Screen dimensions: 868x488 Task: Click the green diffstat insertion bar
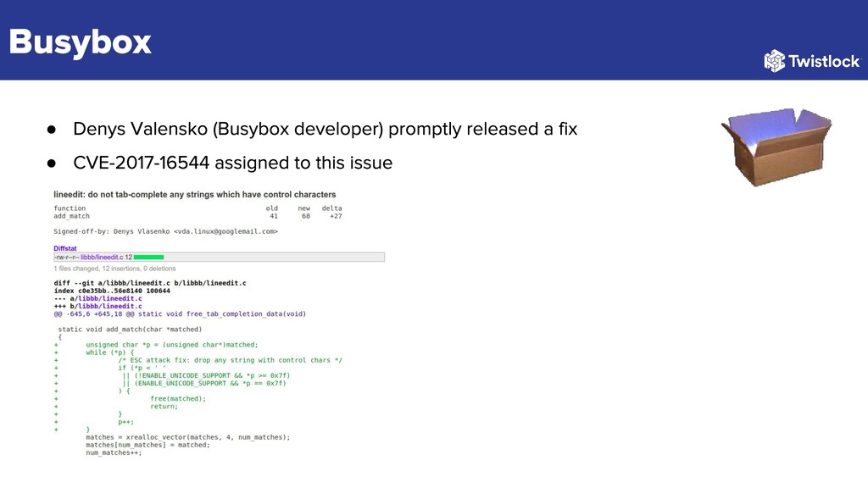point(148,258)
